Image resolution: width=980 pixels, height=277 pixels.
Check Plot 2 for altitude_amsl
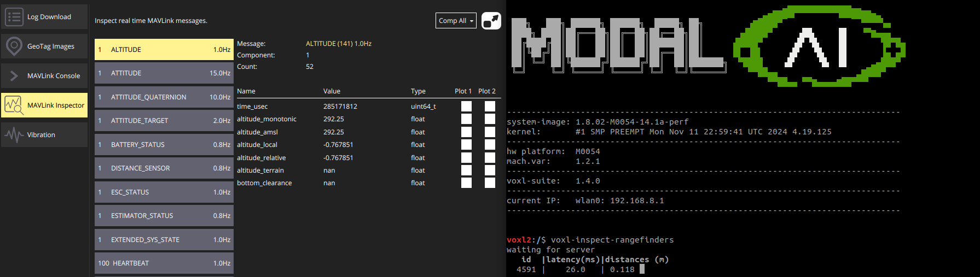[490, 132]
